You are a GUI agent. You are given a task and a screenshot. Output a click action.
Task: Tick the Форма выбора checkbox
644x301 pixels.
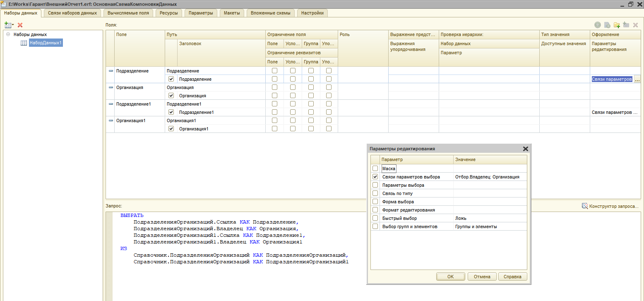pyautogui.click(x=375, y=202)
